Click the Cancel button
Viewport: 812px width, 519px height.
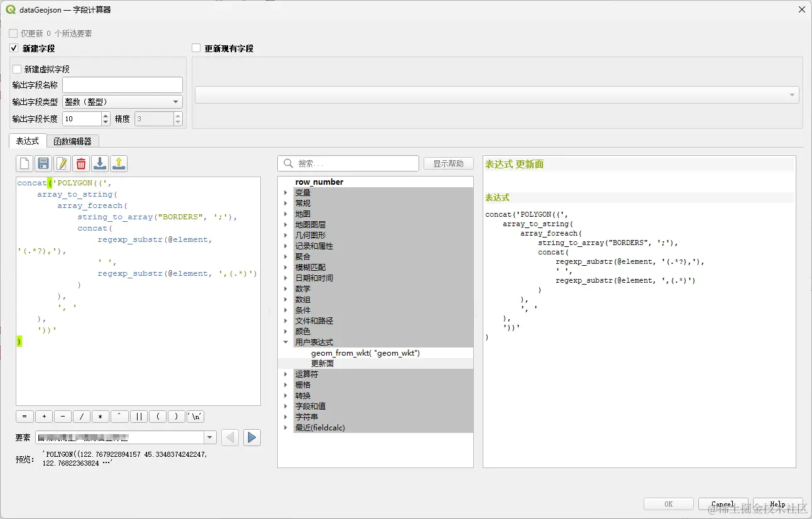pyautogui.click(x=723, y=504)
